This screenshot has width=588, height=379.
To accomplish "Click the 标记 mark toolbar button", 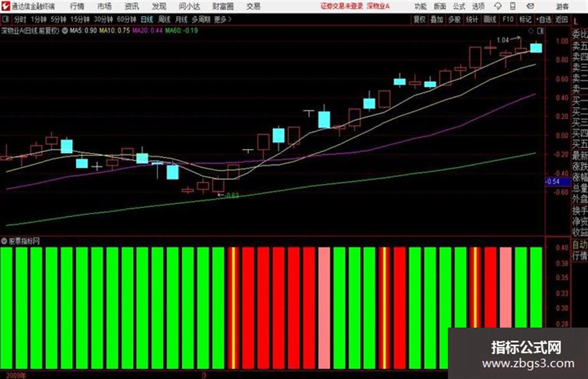I will (x=525, y=19).
